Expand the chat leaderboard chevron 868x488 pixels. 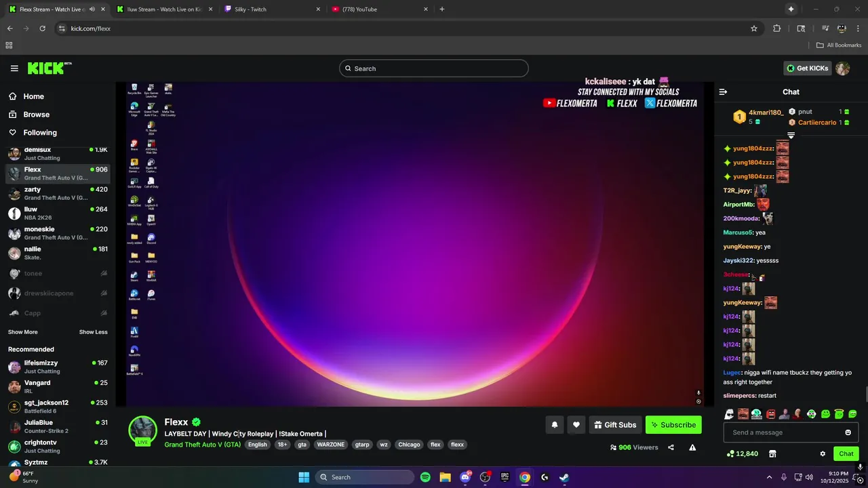tap(791, 136)
